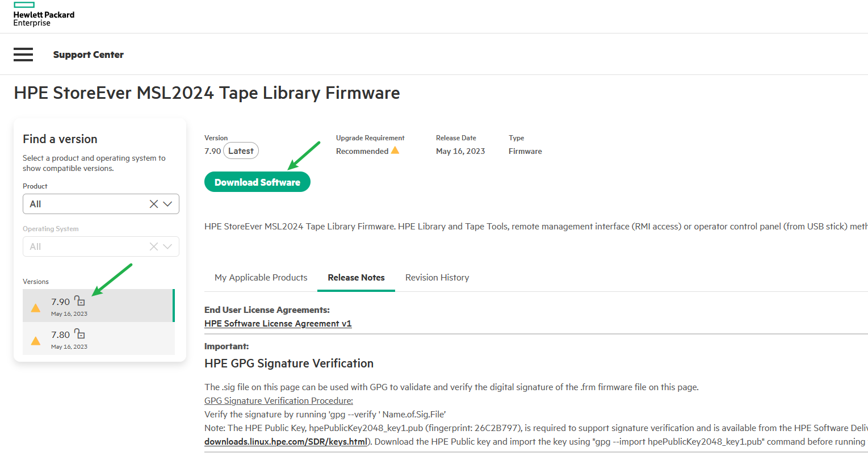
Task: Open the Revision History tab
Action: 437,278
